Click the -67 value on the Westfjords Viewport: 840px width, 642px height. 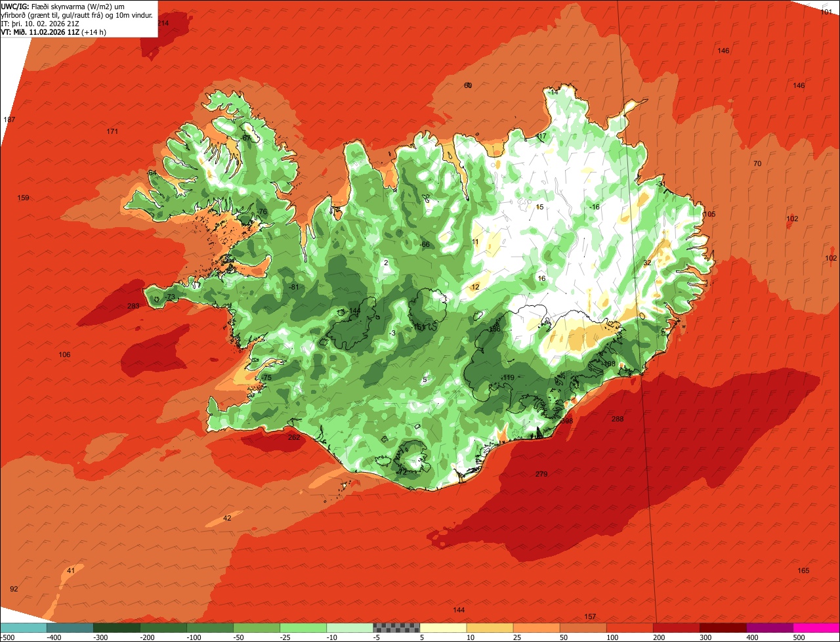pos(246,138)
